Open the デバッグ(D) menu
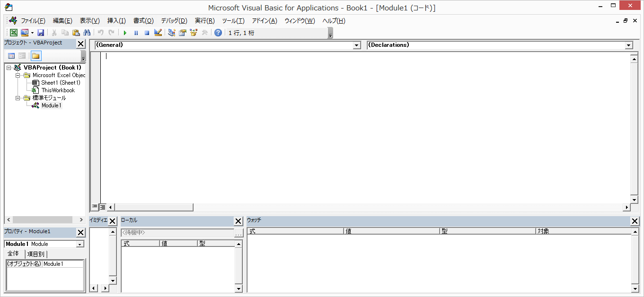Viewport: 644px width, 297px height. pyautogui.click(x=174, y=21)
